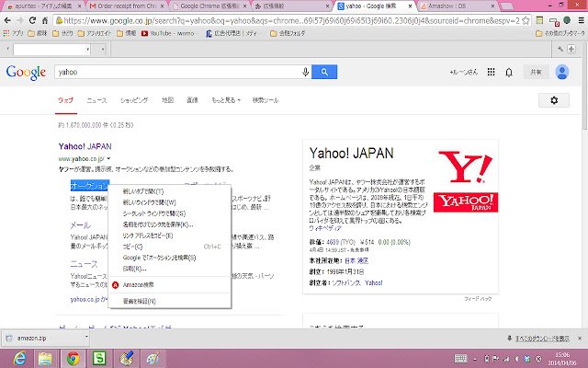Select the Web results tab
The width and height of the screenshot is (588, 368).
coord(65,100)
